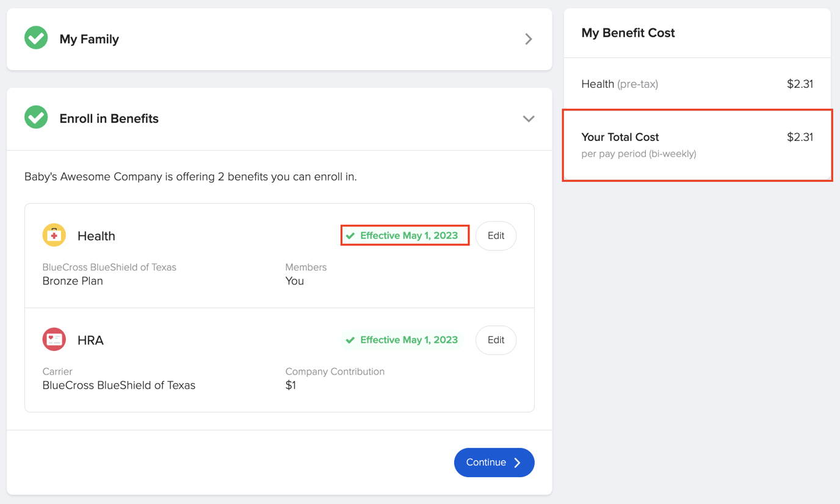Click the chevron on the My Family row

pyautogui.click(x=529, y=38)
